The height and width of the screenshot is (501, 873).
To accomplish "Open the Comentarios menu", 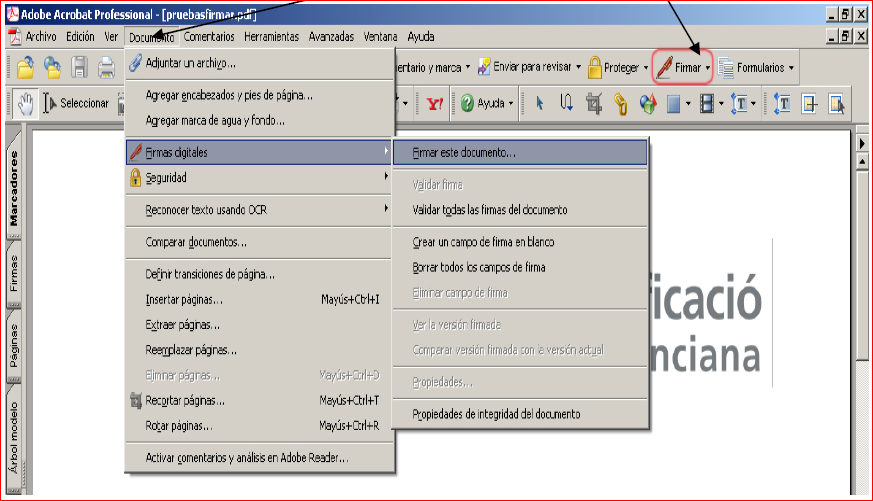I will (x=209, y=37).
